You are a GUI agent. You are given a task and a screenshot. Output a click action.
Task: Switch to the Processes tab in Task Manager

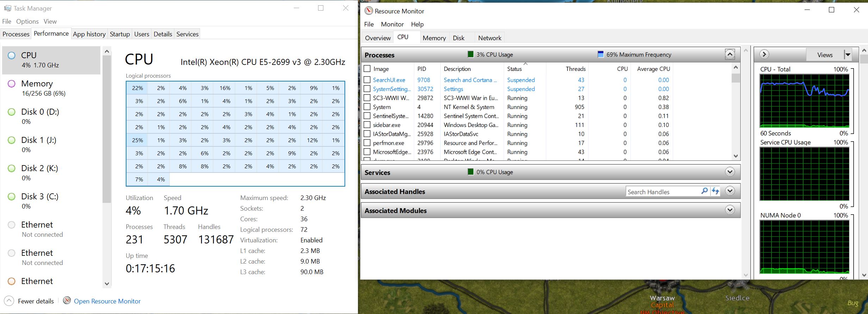16,34
